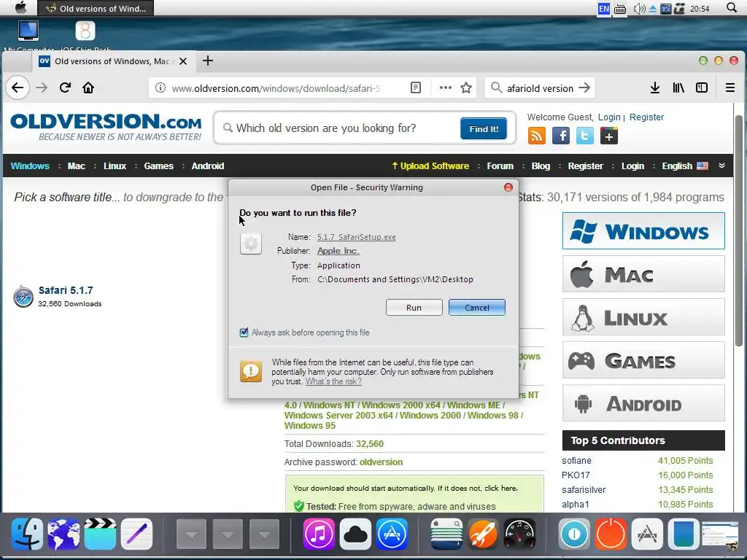Click the large Linux category banner
This screenshot has width=747, height=560.
(643, 317)
